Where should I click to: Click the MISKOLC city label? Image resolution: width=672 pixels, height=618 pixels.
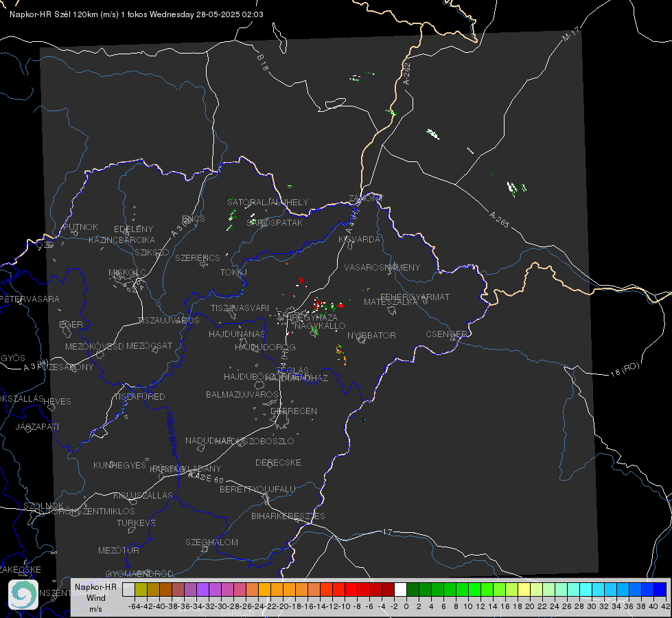(127, 273)
